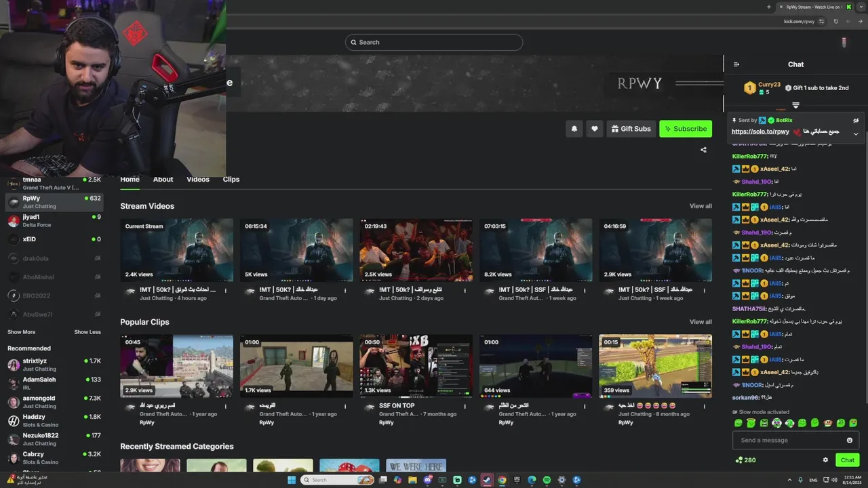Image resolution: width=868 pixels, height=488 pixels.
Task: Open a new browser tab with plus
Action: pos(768,7)
